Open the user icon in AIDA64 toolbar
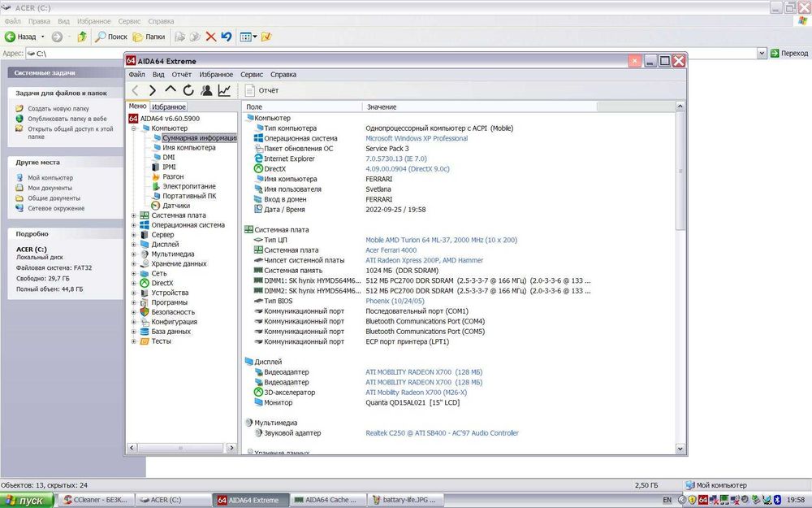The width and height of the screenshot is (812, 508). [206, 90]
